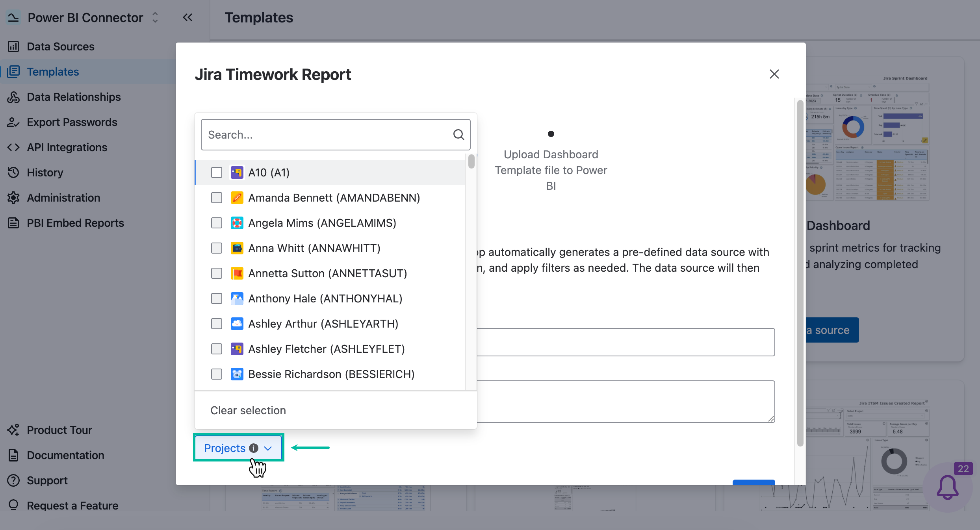Click the Documentation file icon

[13, 455]
